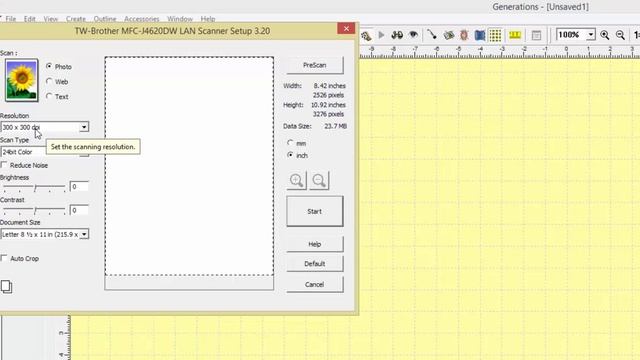This screenshot has height=360, width=640.
Task: Click the Brightness value field
Action: click(x=79, y=187)
